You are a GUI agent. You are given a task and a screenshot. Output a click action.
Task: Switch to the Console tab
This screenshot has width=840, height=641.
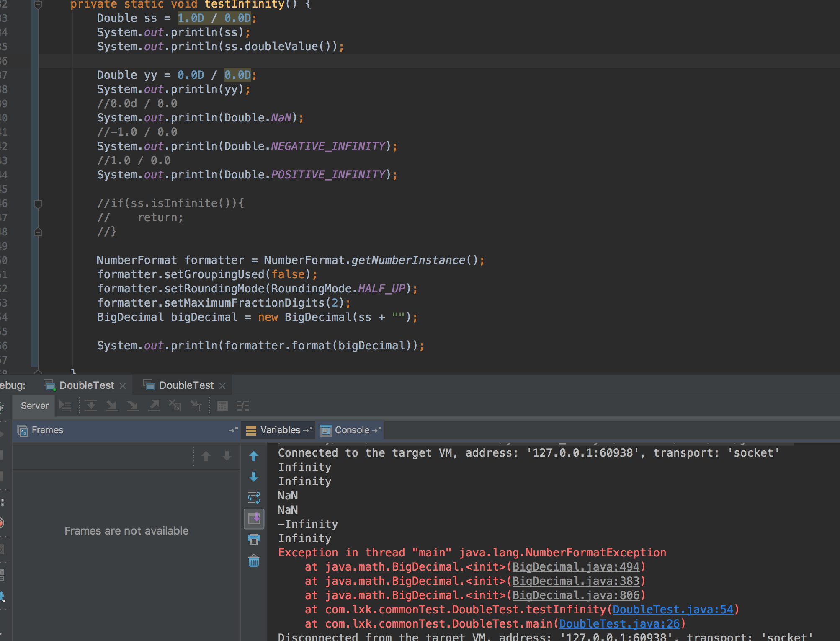[x=352, y=430]
